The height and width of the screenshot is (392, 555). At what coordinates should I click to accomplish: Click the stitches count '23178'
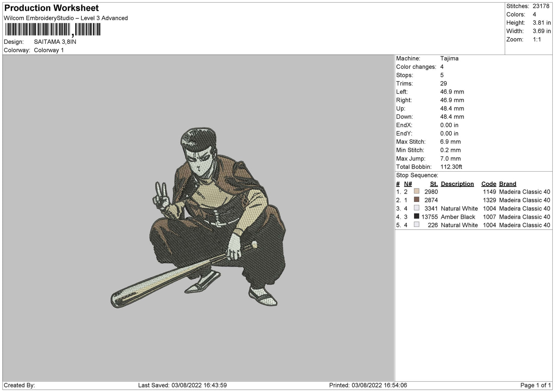click(x=542, y=6)
